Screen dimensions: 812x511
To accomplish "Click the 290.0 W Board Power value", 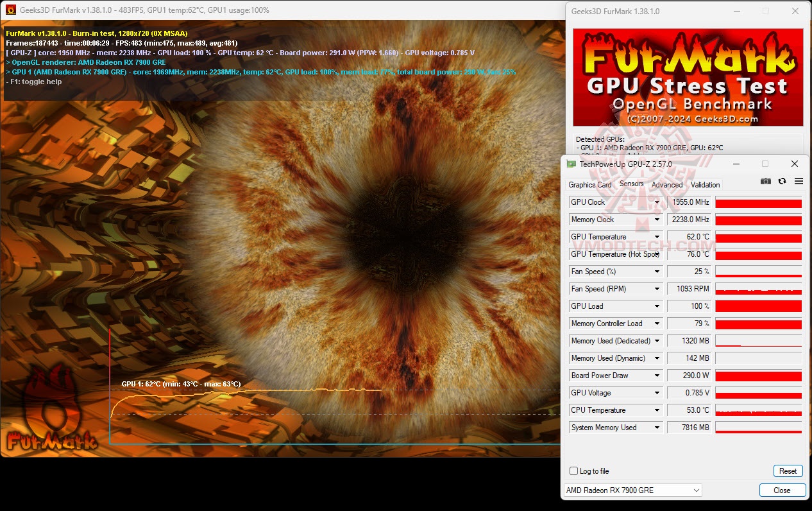I will point(689,376).
